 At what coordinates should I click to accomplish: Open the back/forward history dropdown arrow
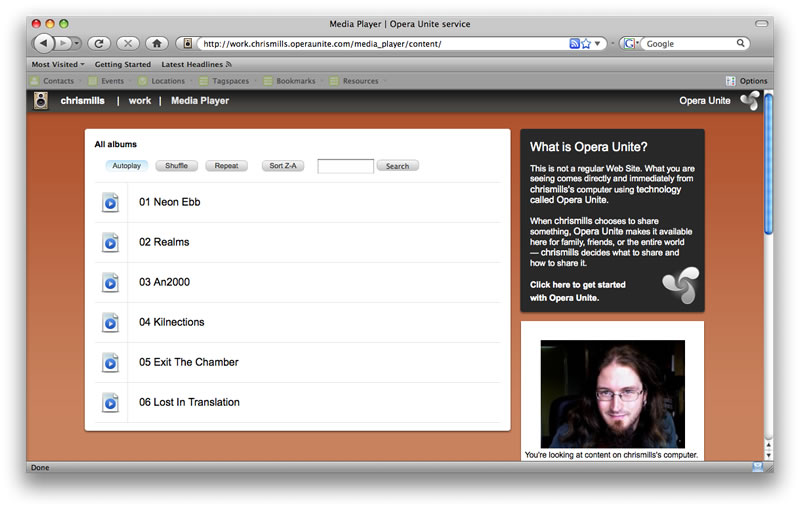pos(77,43)
